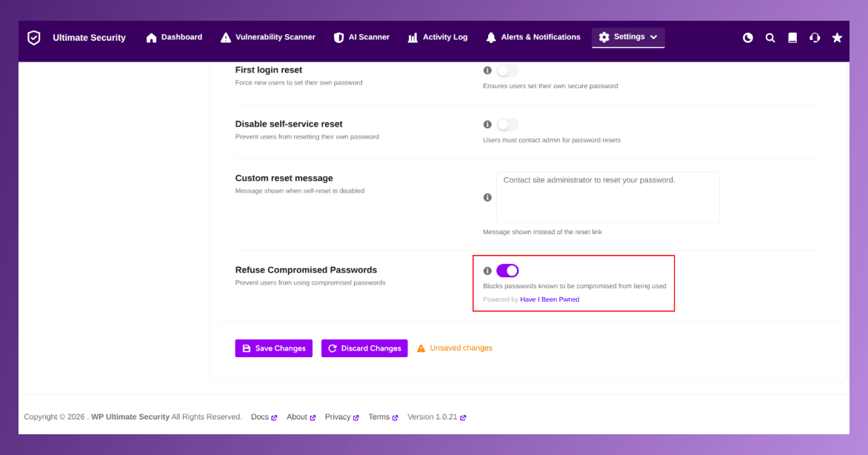The image size is (868, 455).
Task: Open the Terms footer link
Action: tap(383, 416)
